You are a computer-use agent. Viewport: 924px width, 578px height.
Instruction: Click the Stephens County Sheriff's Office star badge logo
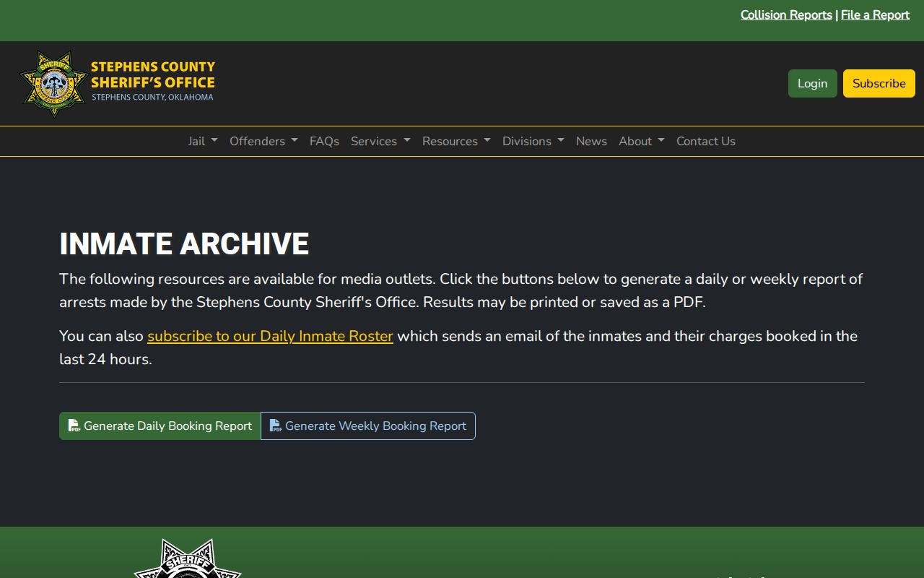tap(53, 83)
